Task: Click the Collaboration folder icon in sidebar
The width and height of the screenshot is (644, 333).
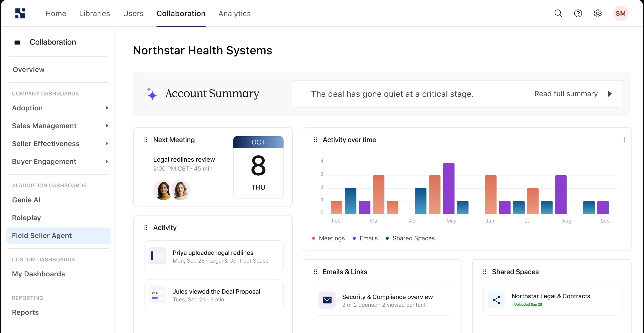Action: [x=17, y=42]
